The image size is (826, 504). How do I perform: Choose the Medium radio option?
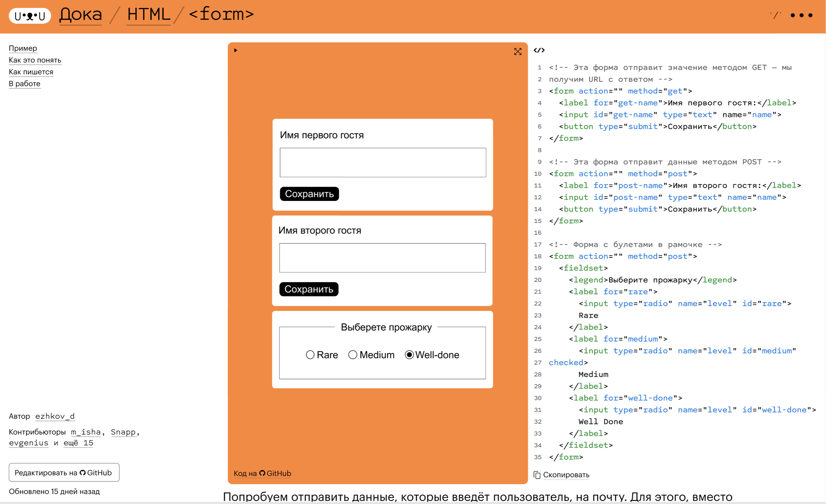(353, 355)
